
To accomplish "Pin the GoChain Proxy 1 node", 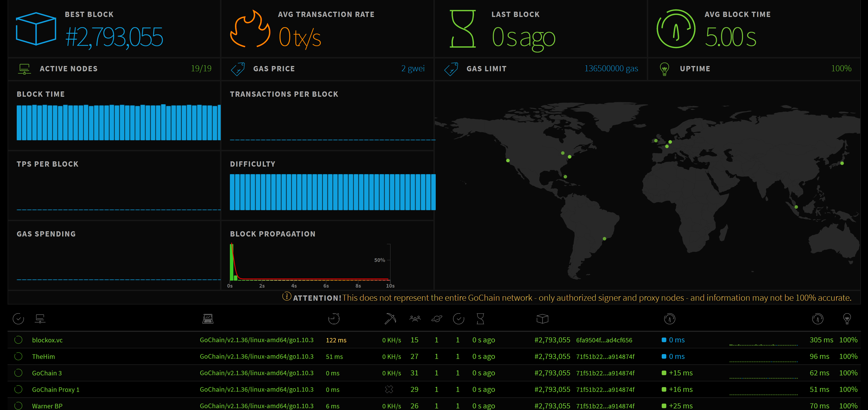I will click(x=19, y=389).
